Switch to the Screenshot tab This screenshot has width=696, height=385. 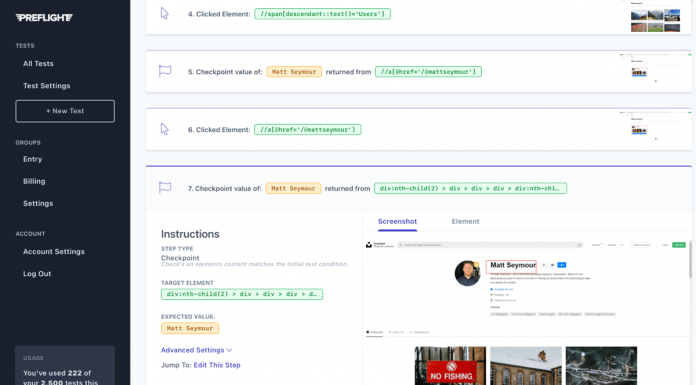click(x=397, y=221)
